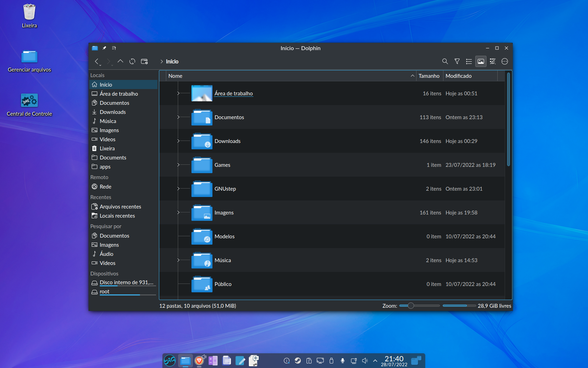Image resolution: width=588 pixels, height=368 pixels.
Task: Open Downloads in the places panel
Action: coord(123,112)
